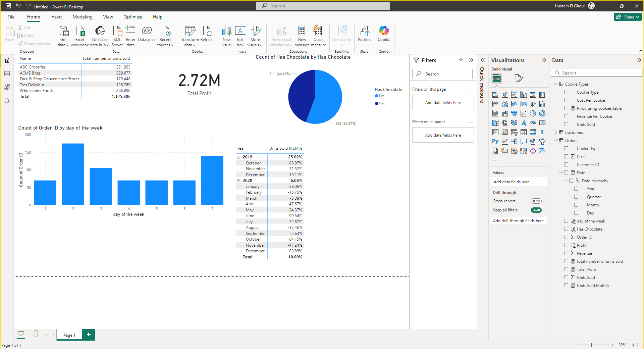Click the Search box in Filters pane
Image resolution: width=644 pixels, height=349 pixels.
point(443,74)
